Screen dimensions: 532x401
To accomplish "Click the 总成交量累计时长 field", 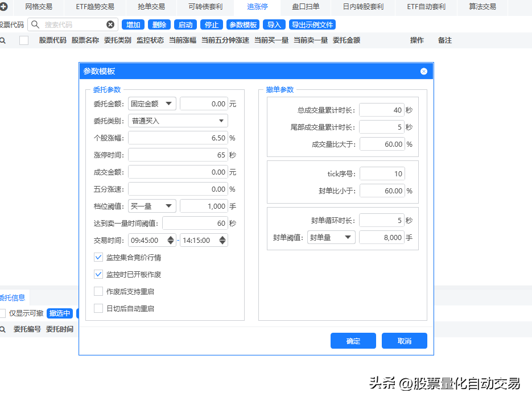I will [x=382, y=110].
